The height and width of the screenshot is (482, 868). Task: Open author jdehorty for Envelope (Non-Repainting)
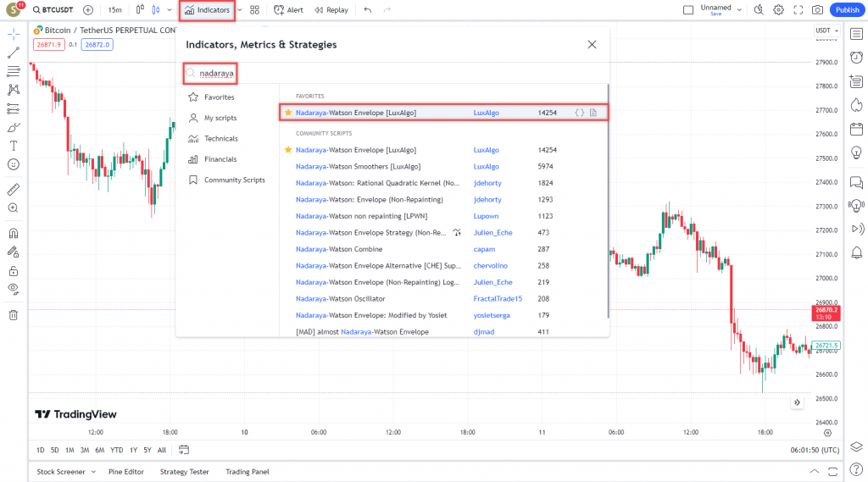pyautogui.click(x=487, y=199)
